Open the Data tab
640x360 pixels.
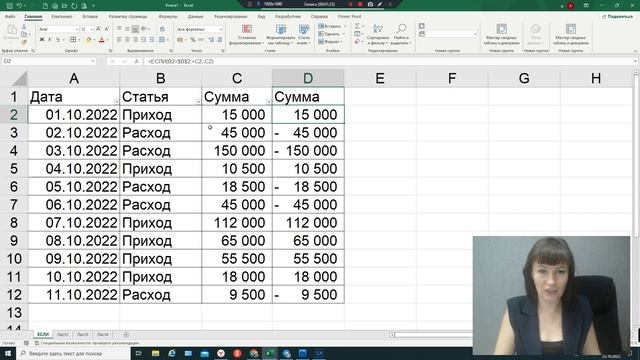click(x=196, y=17)
